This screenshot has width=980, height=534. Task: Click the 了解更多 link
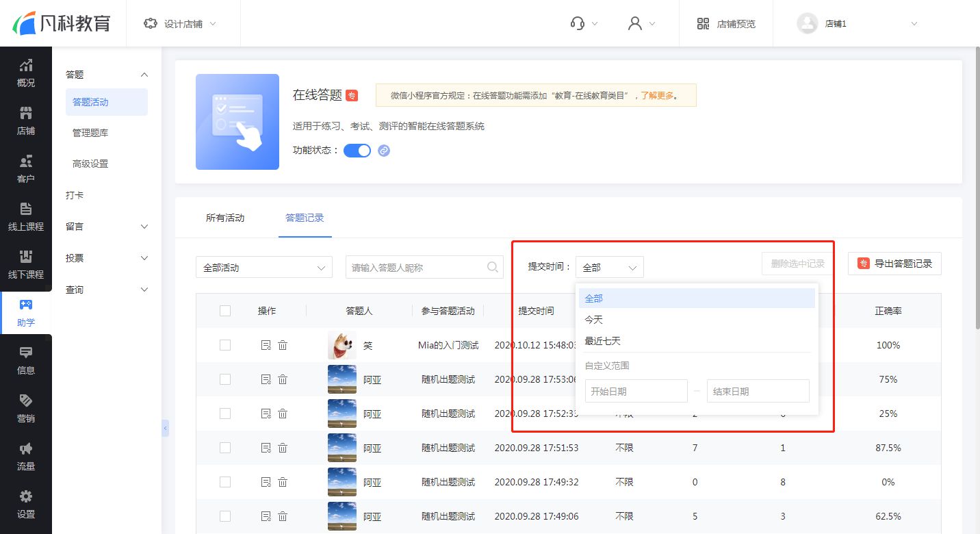(656, 96)
